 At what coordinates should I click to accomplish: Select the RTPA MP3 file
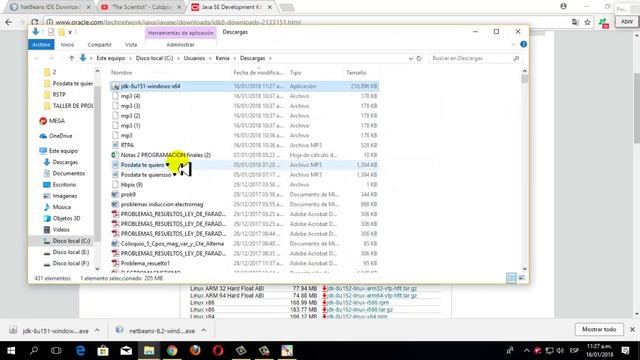coord(244,145)
